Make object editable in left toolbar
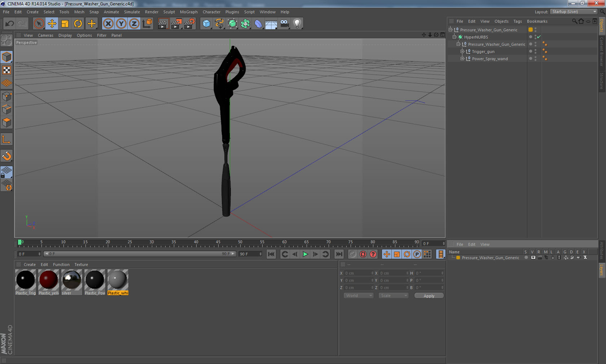606x364 pixels. [x=6, y=40]
